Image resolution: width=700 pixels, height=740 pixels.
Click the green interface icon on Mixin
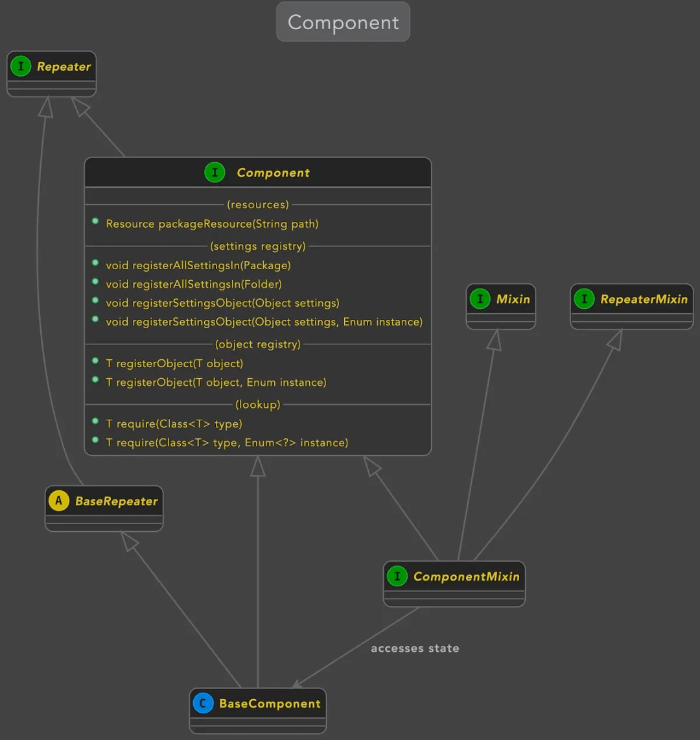(480, 299)
